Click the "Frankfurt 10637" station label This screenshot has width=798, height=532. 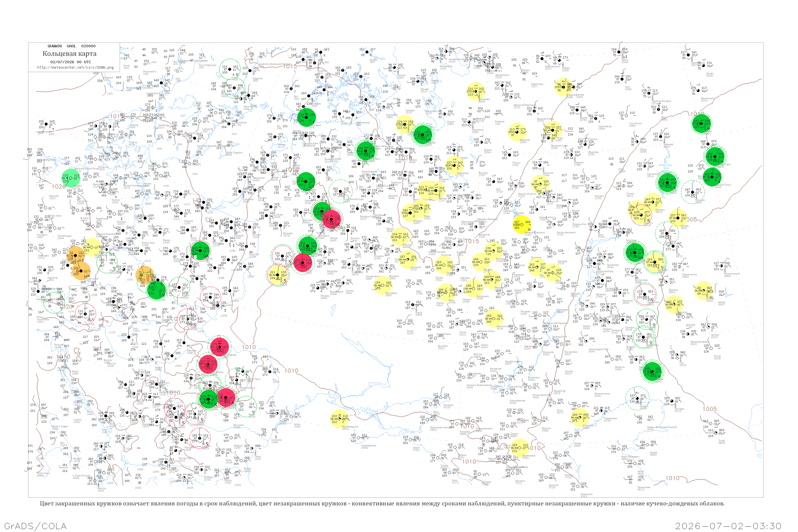tap(42, 236)
